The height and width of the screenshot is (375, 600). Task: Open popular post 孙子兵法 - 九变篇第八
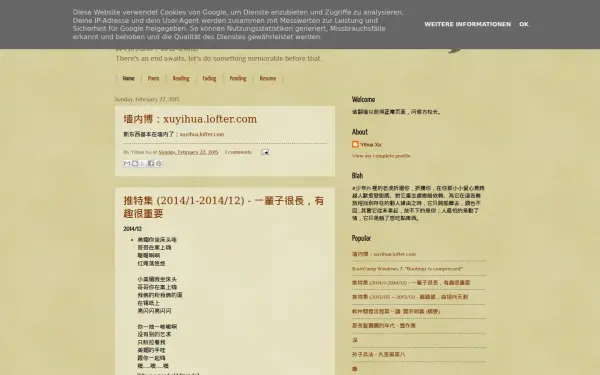(378, 355)
